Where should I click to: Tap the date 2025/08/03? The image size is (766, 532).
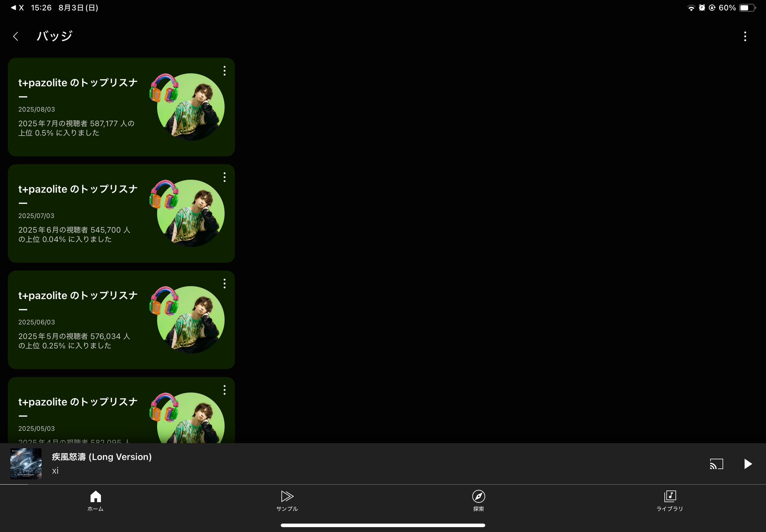pyautogui.click(x=37, y=110)
